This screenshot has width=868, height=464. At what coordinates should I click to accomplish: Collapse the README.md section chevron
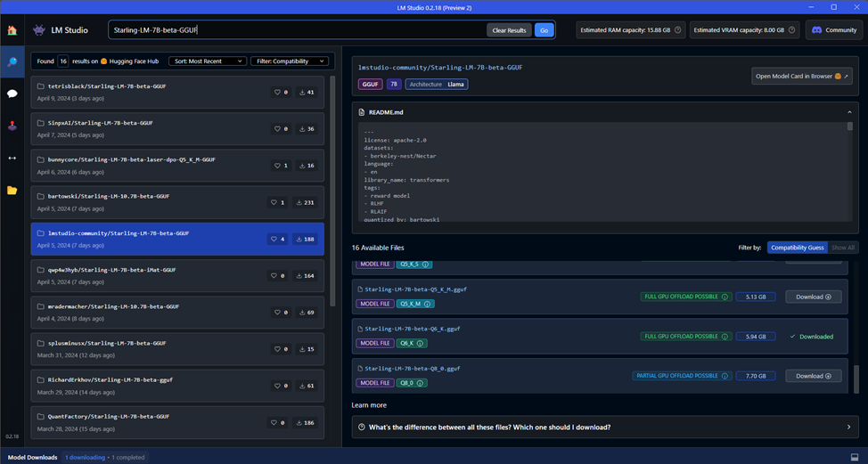pyautogui.click(x=849, y=112)
